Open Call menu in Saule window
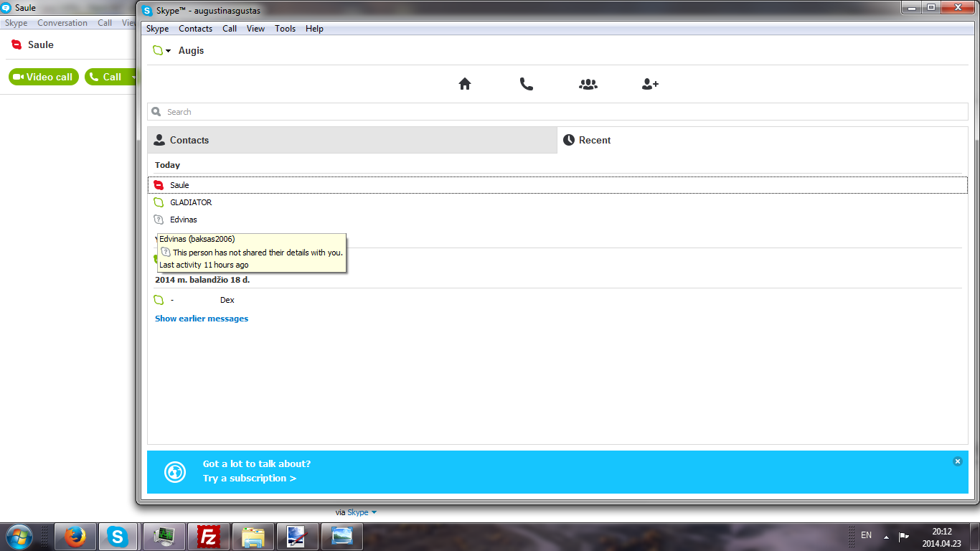The height and width of the screenshot is (551, 980). pyautogui.click(x=105, y=23)
